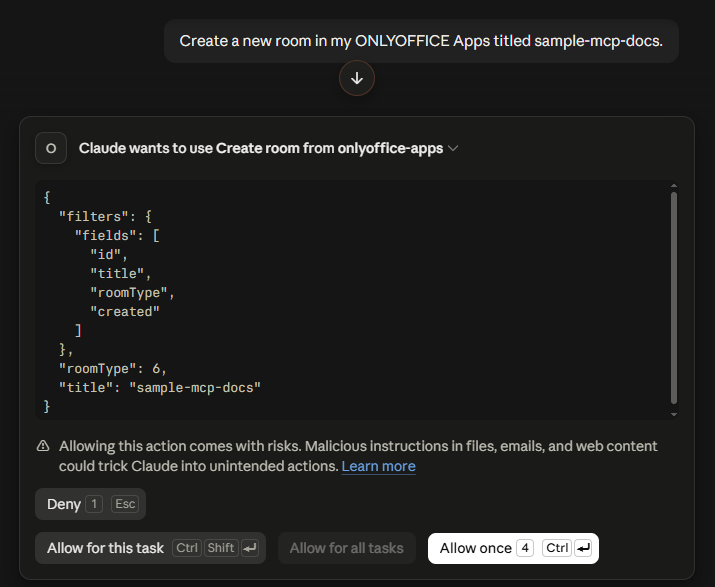The height and width of the screenshot is (587, 715).
Task: Click the "roomType": 6 line
Action: (113, 369)
